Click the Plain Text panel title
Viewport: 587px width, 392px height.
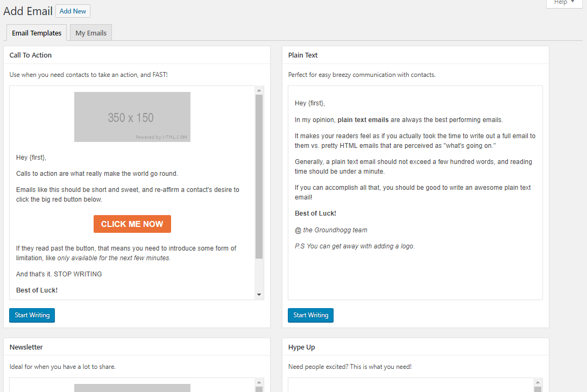point(303,55)
